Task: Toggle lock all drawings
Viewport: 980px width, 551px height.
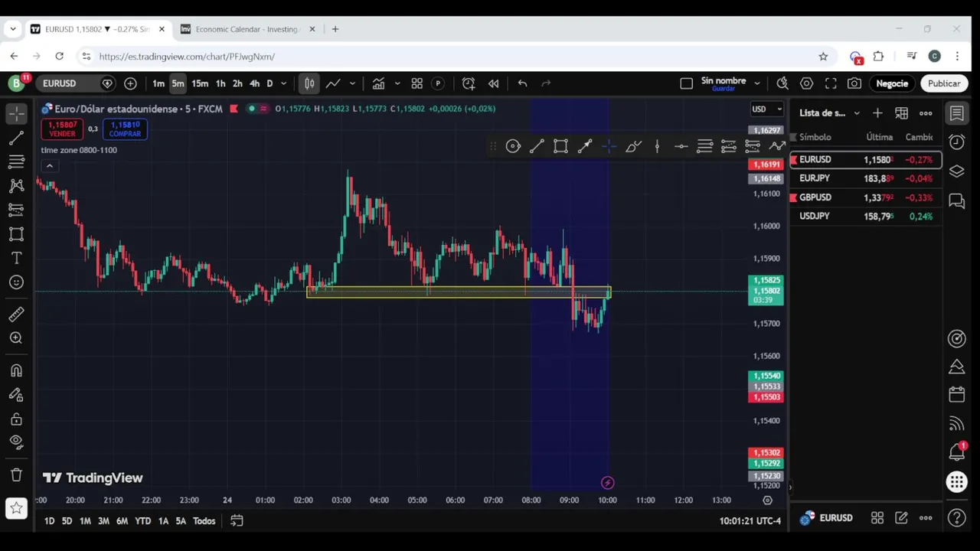Action: click(x=16, y=419)
